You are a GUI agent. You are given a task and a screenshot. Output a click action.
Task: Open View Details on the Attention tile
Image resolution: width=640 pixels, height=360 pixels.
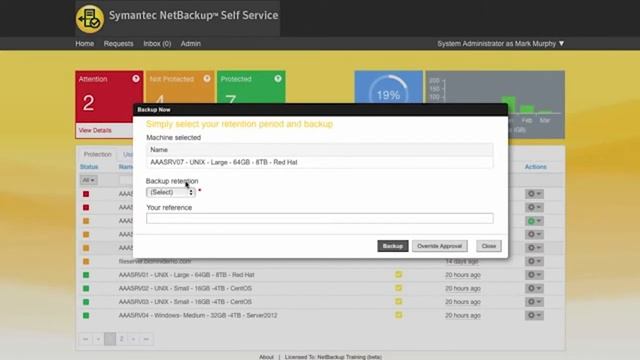[x=95, y=130]
